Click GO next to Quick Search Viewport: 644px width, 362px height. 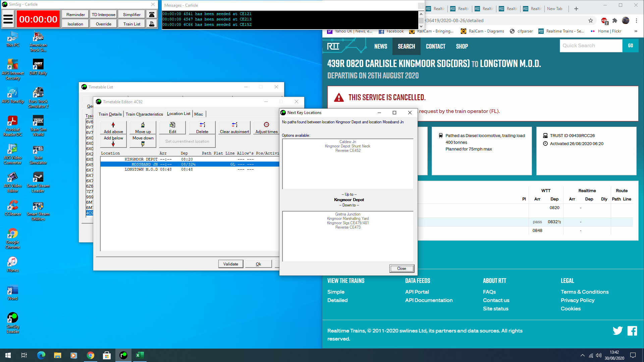pyautogui.click(x=631, y=46)
